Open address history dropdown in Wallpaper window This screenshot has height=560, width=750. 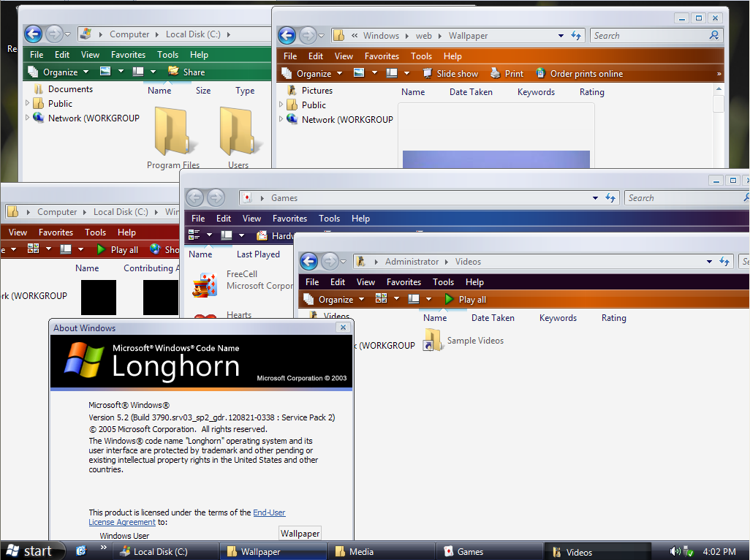click(561, 36)
